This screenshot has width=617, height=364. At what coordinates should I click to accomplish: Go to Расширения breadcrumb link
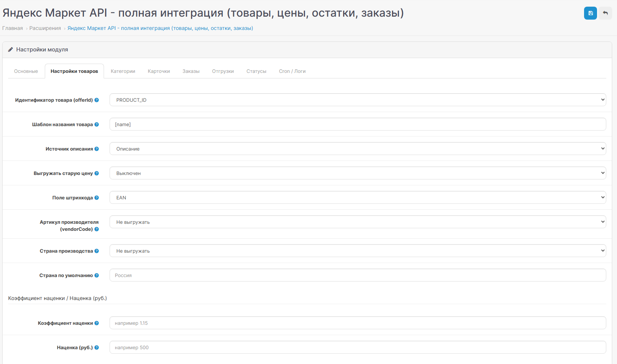(45, 28)
